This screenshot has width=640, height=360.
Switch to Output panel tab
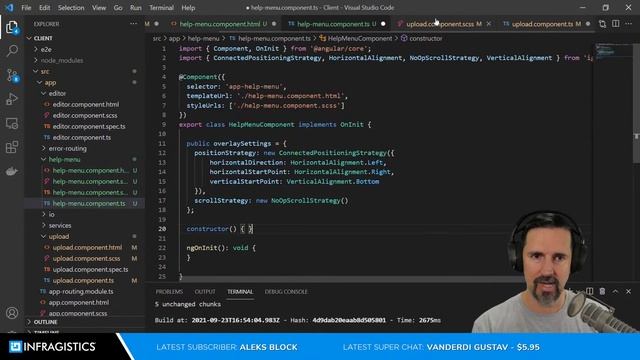[205, 291]
